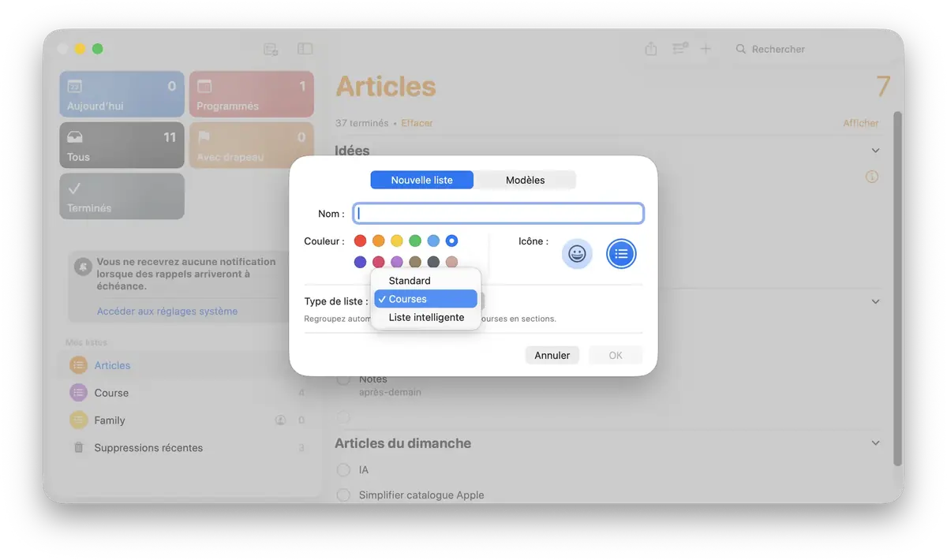The image size is (947, 560).
Task: Click the Annuler button
Action: [x=552, y=355]
